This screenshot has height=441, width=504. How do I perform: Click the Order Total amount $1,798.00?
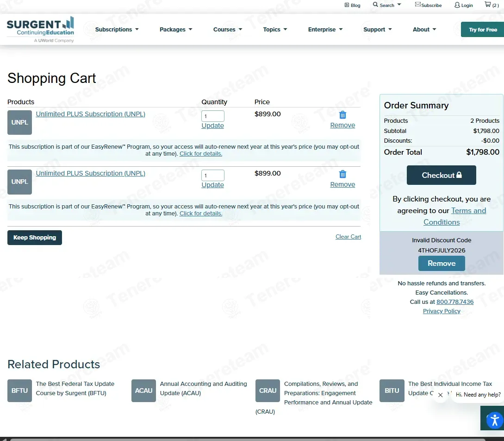tap(482, 152)
